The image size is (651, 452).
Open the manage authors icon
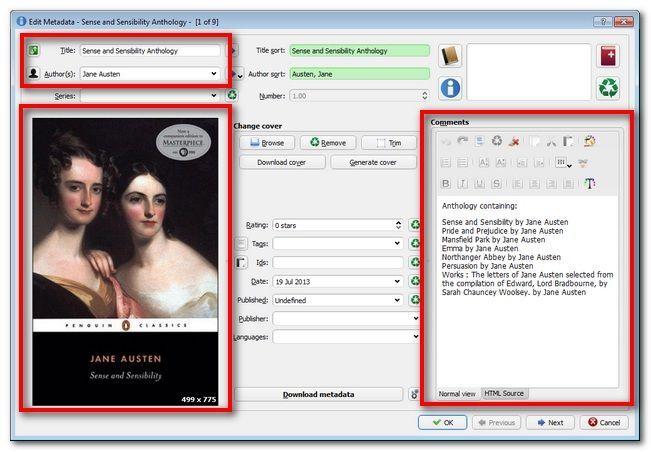coord(33,73)
